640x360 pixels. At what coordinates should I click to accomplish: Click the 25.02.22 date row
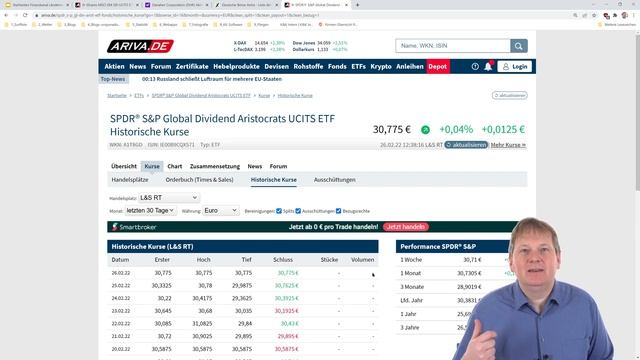[x=243, y=286]
